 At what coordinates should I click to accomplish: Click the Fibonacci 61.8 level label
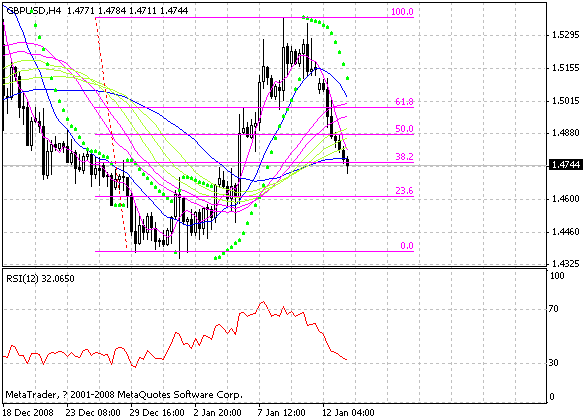[x=404, y=102]
